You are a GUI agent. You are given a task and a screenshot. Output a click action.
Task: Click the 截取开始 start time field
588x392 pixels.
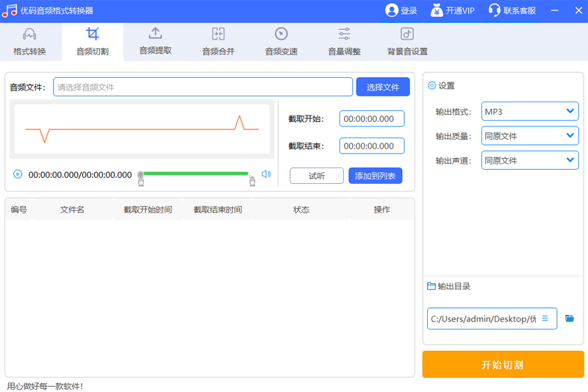372,119
